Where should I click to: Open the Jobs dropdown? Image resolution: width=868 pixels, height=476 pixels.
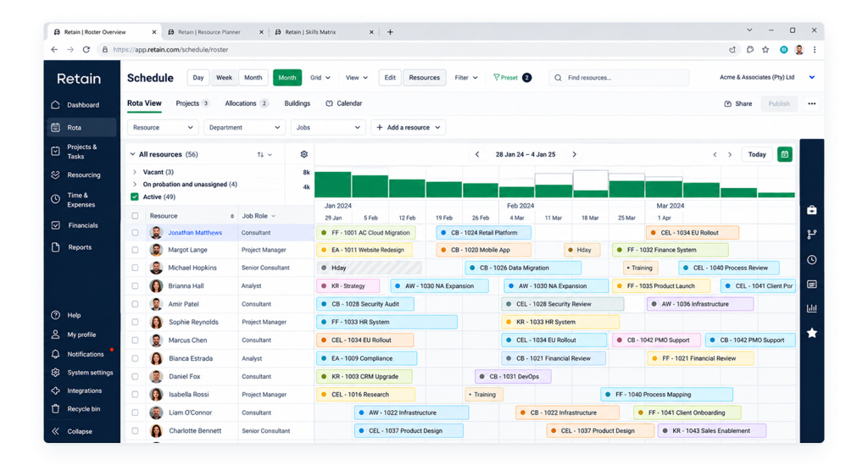coord(328,127)
